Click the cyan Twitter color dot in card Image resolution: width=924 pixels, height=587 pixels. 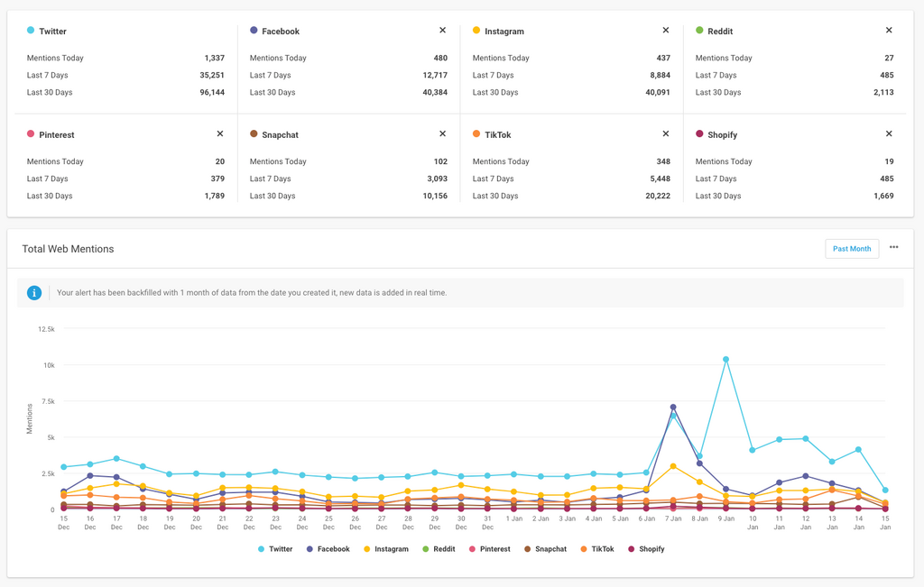pos(31,31)
